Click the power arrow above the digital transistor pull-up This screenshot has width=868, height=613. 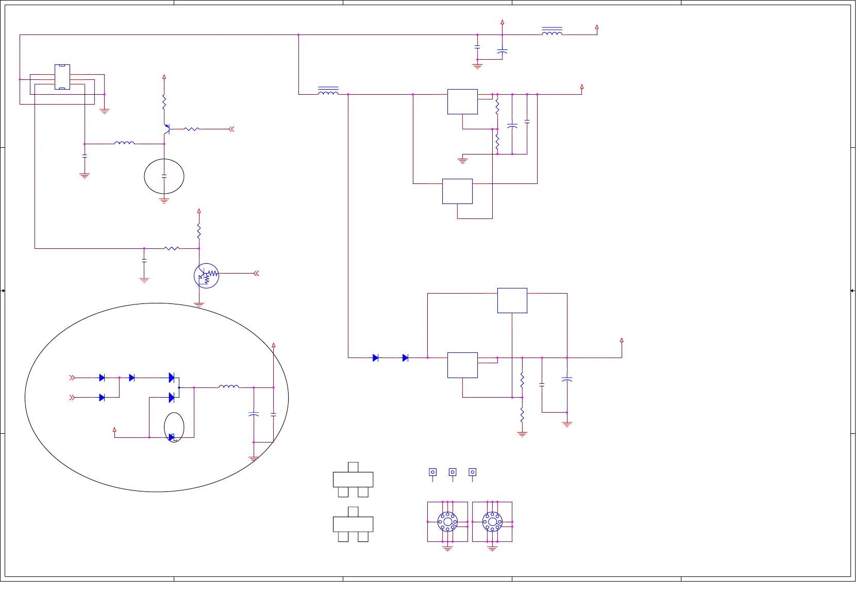click(199, 211)
